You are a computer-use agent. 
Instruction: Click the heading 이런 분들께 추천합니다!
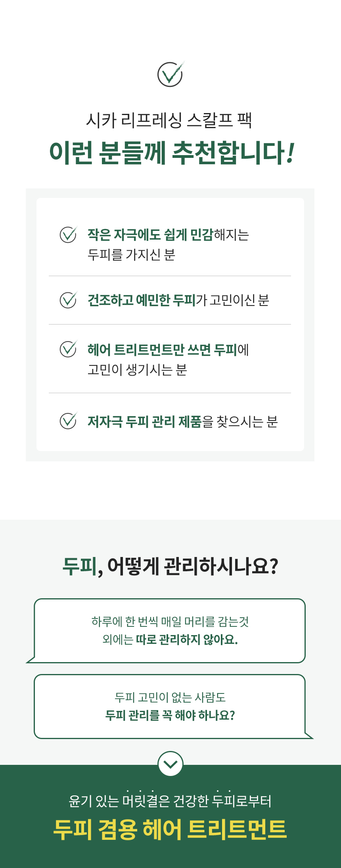pyautogui.click(x=171, y=153)
